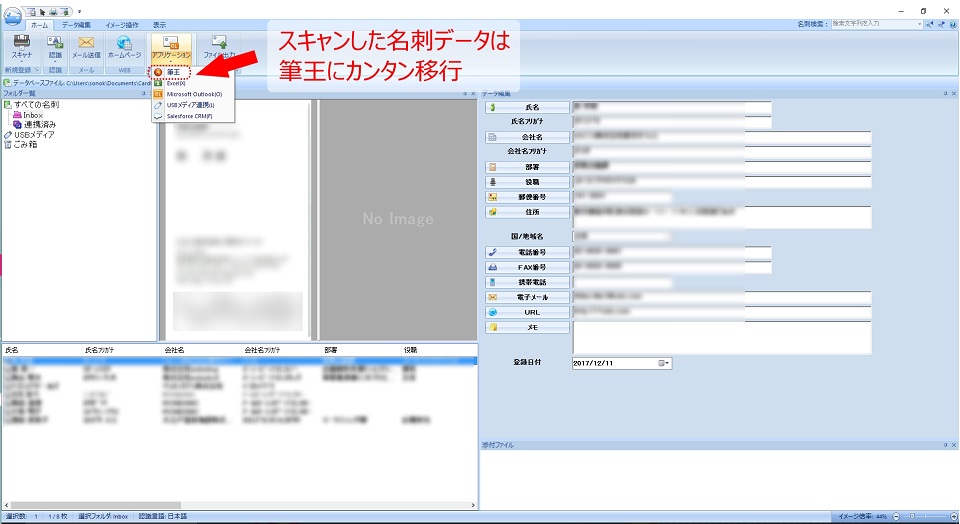Adjust the image zoom slider handle
The width and height of the screenshot is (960, 524).
[913, 517]
